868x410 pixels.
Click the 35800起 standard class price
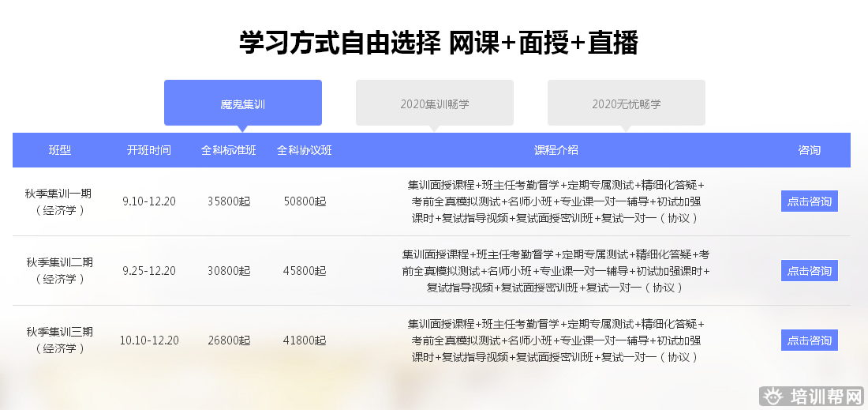coord(229,201)
